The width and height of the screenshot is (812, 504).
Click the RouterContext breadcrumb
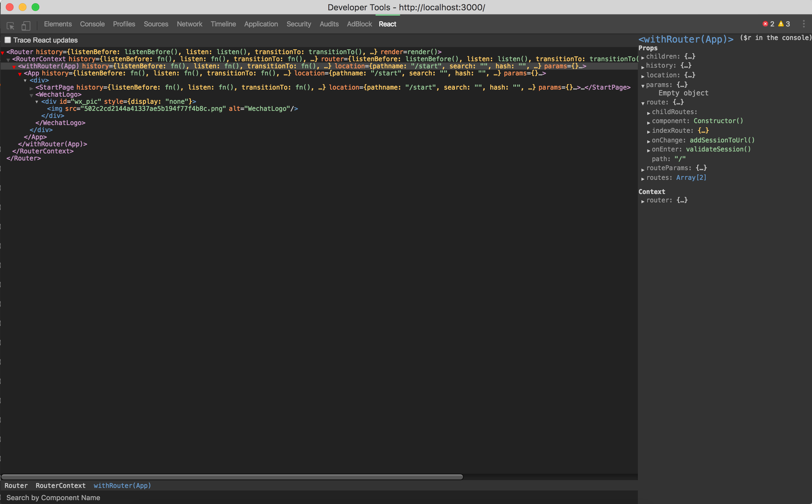[60, 485]
